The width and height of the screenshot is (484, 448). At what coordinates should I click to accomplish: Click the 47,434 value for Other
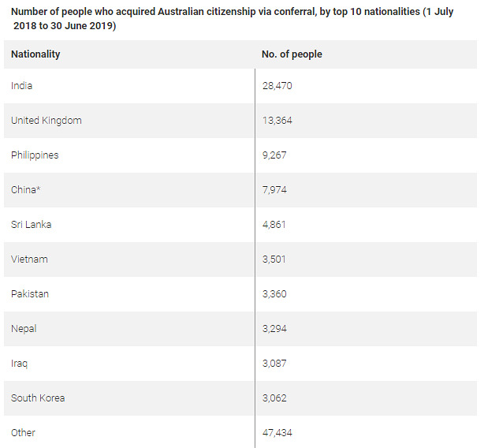coord(277,432)
